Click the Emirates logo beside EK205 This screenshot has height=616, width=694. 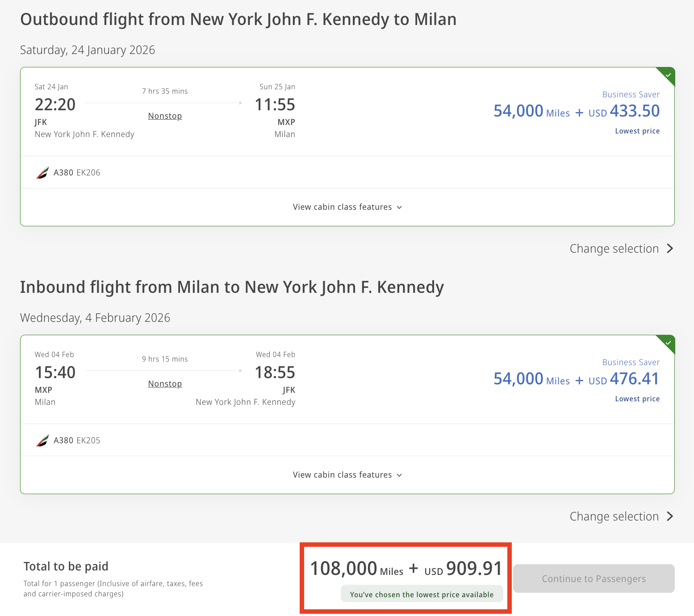(x=42, y=440)
